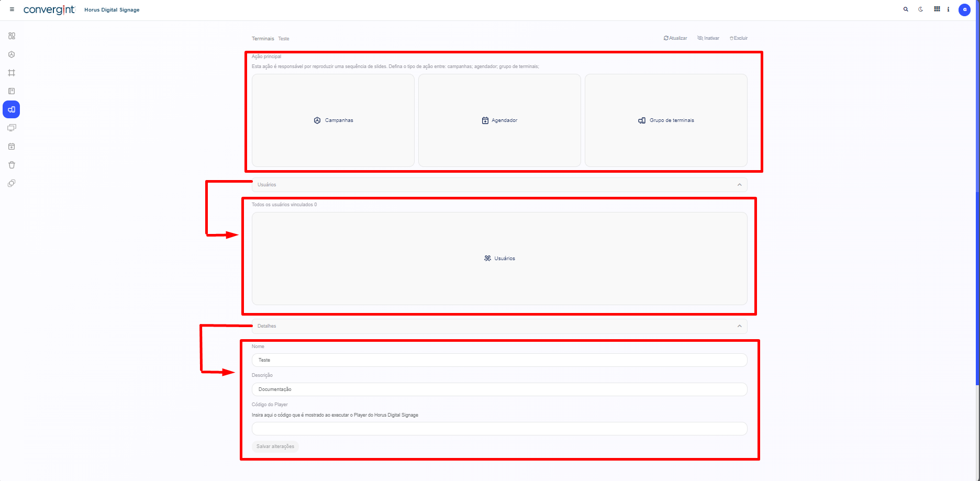Viewport: 980px width, 481px height.
Task: Click the Código do Player input field
Action: point(499,429)
